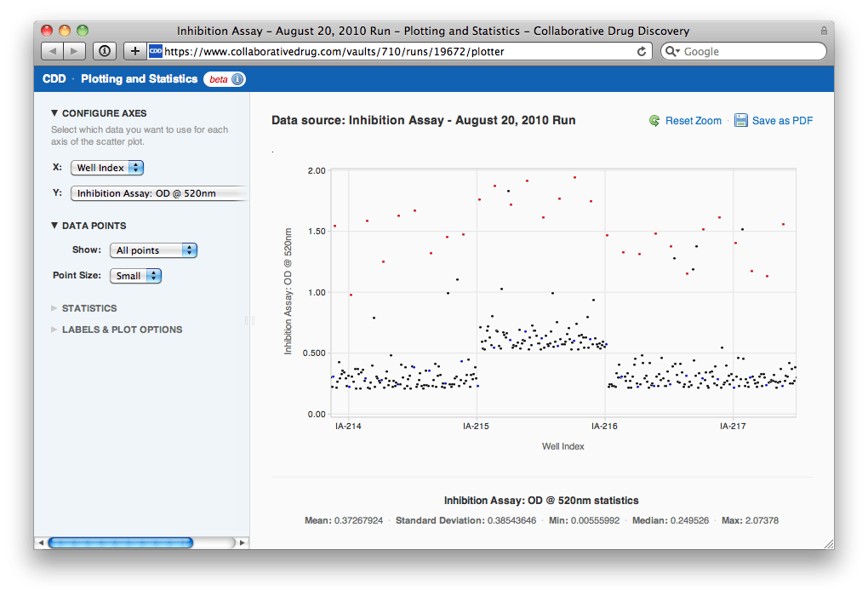This screenshot has height=596, width=868.
Task: Click the Data source heading text
Action: 424,120
